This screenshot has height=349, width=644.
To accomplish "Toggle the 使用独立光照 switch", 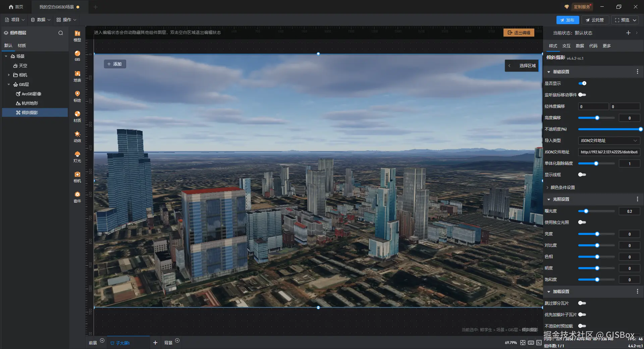I will [x=582, y=222].
